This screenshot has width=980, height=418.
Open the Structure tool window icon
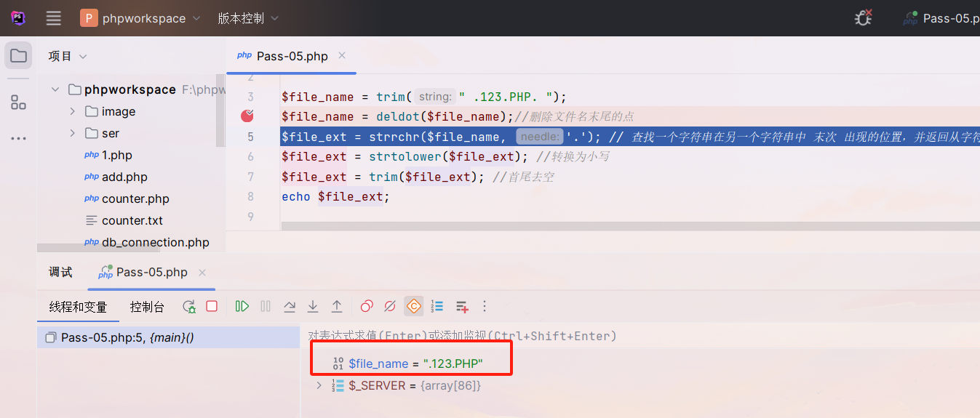[x=18, y=103]
